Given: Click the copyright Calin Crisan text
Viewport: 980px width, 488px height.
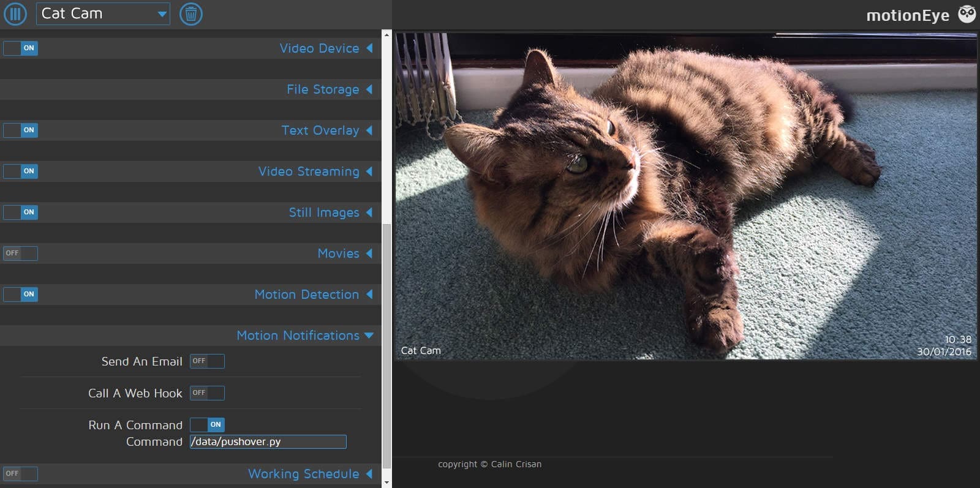Looking at the screenshot, I should coord(489,464).
